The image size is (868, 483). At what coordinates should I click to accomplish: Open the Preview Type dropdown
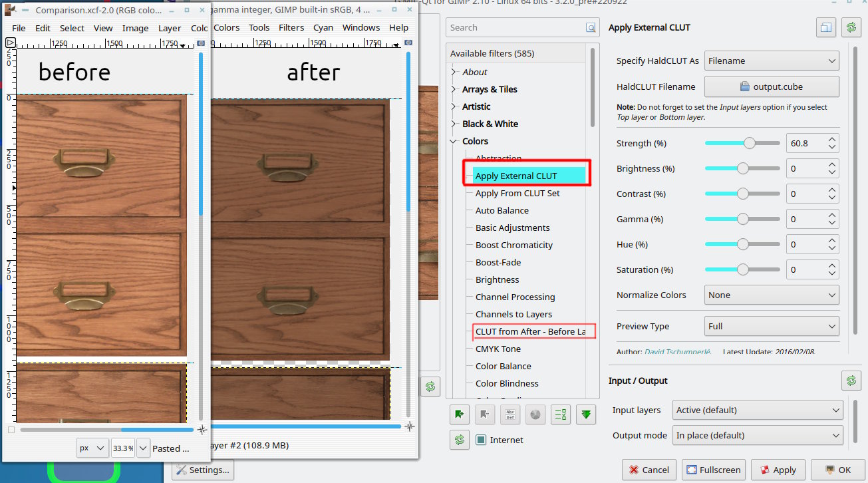772,326
